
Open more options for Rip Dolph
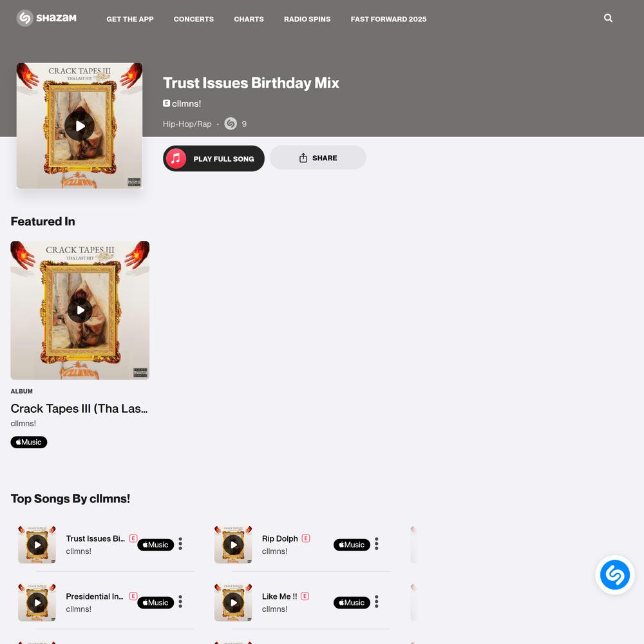376,544
